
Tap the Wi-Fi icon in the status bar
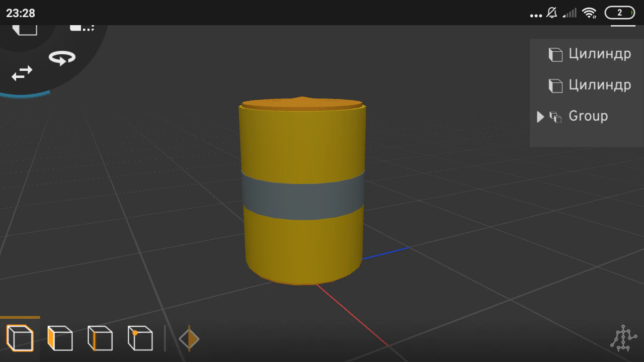589,13
